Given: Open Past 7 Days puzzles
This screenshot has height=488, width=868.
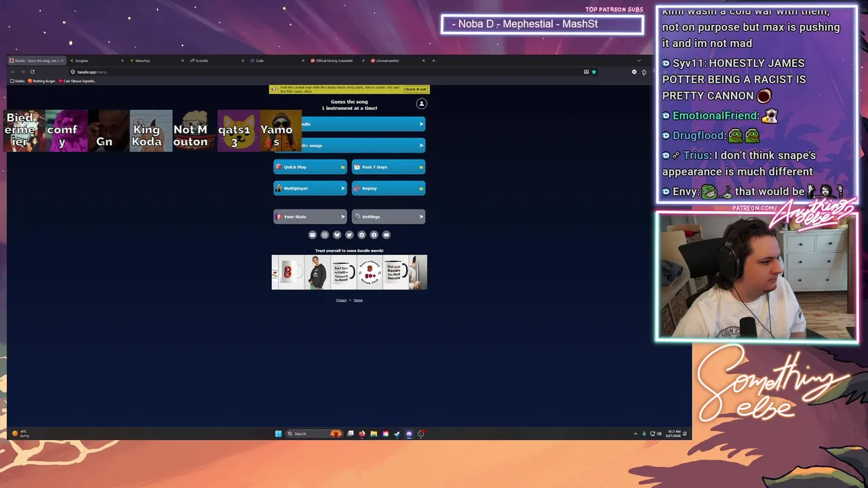Looking at the screenshot, I should [x=389, y=167].
